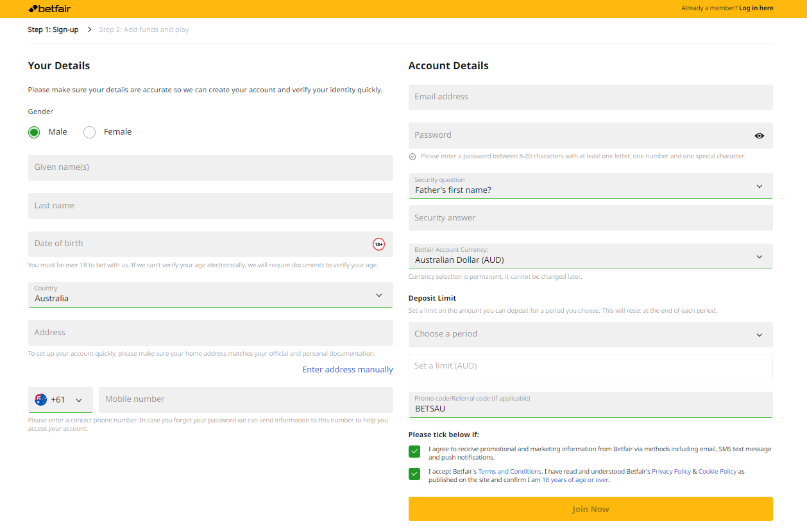Viewport: 807px width, 532px height.
Task: Open the Terms and Conditions link
Action: 509,472
